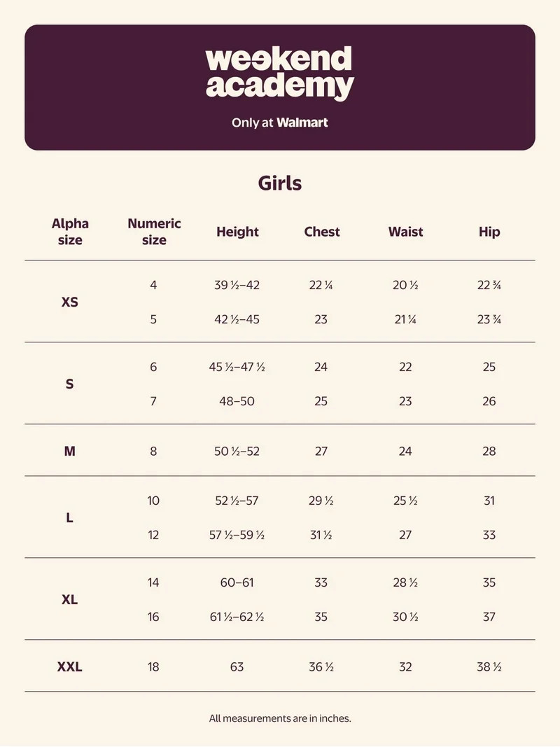Viewport: 560px width, 747px height.
Task: Select the XS alpha size row label
Action: click(70, 302)
